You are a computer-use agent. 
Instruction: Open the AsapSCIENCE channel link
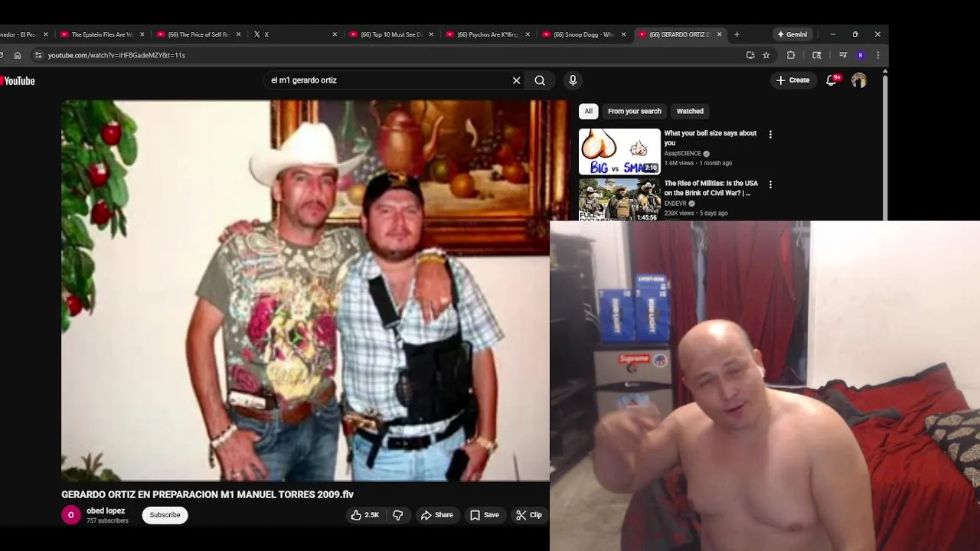[x=682, y=153]
